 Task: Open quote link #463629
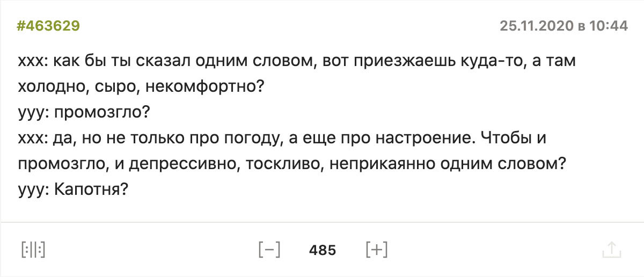(48, 26)
